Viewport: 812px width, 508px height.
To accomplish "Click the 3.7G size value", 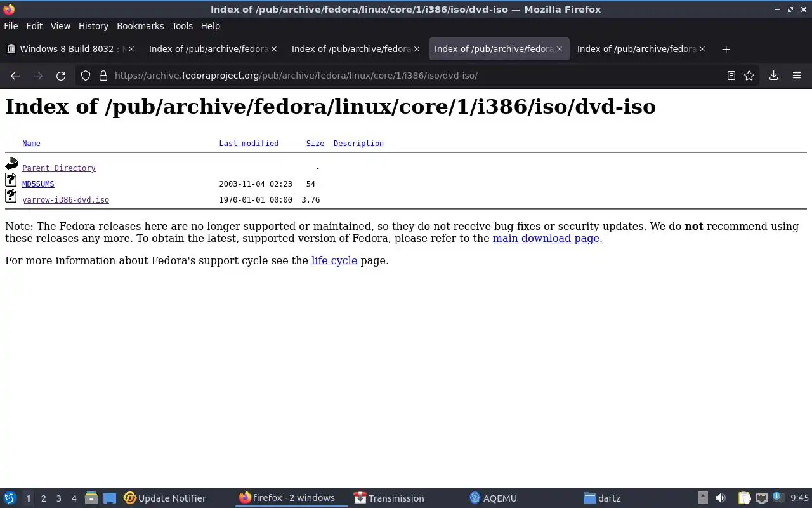I will pos(310,200).
